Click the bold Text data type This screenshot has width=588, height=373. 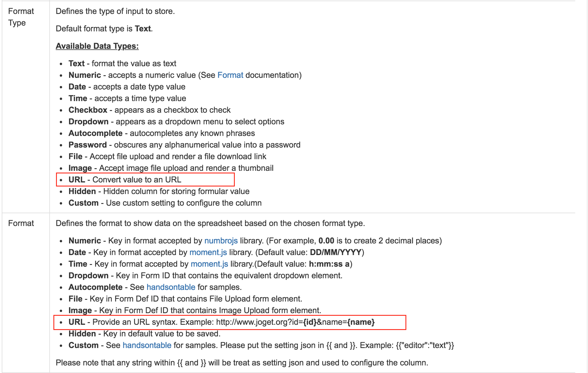[77, 63]
